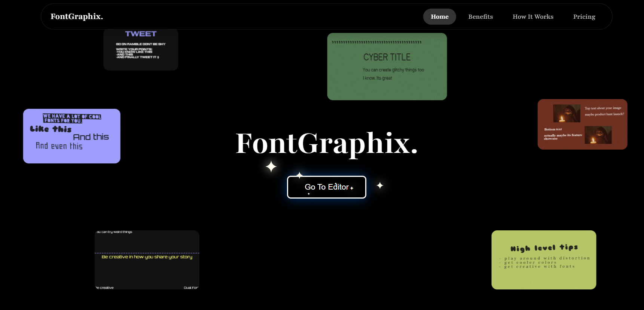The height and width of the screenshot is (310, 644).
Task: Click the sparkle on the button's top-left edge
Action: (x=299, y=175)
